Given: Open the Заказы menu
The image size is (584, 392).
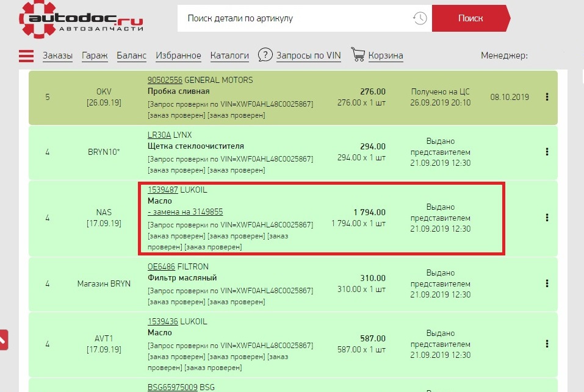Looking at the screenshot, I should tap(57, 55).
